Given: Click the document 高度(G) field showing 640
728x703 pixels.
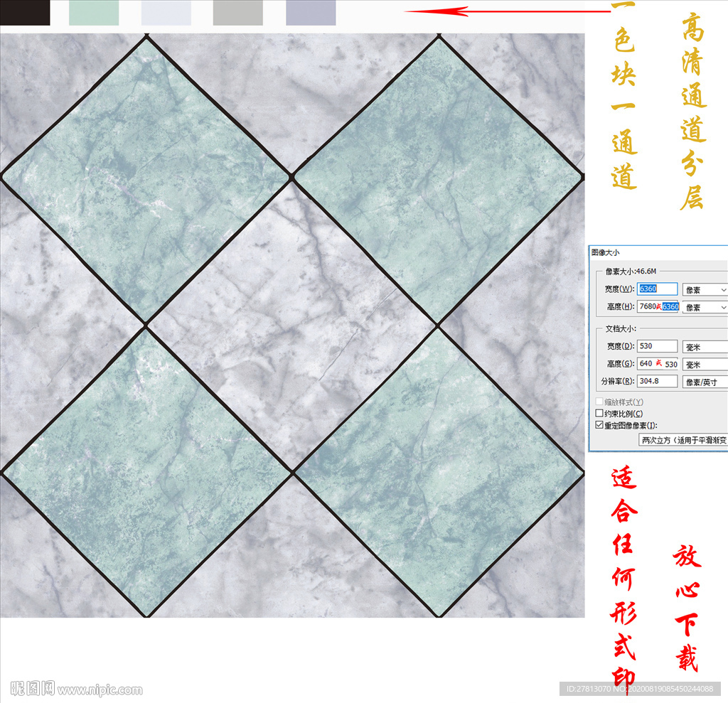Looking at the screenshot, I should [657, 364].
